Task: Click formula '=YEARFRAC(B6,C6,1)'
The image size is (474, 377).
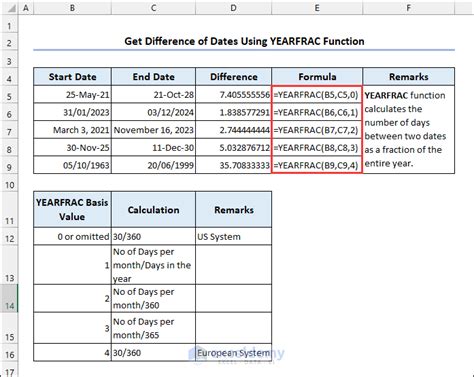Action: (317, 112)
